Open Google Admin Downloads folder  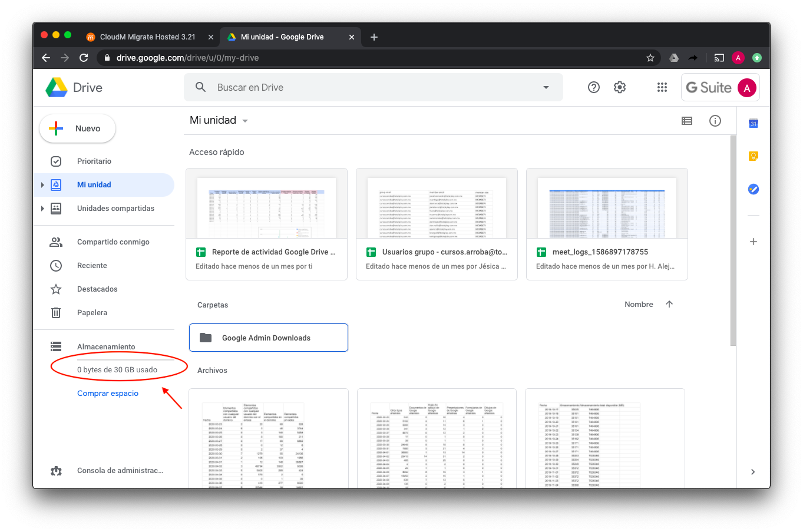pyautogui.click(x=269, y=338)
